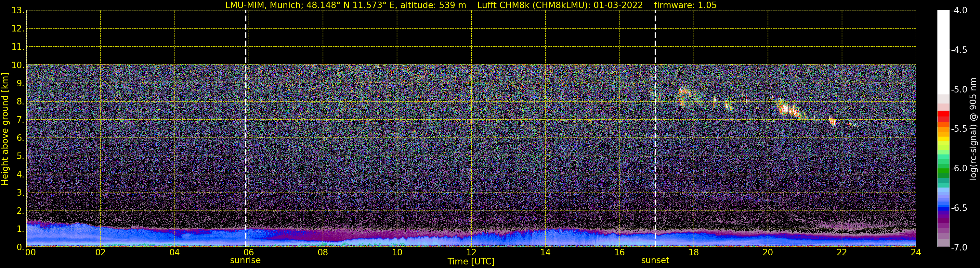Click the '11.' height axis tick label
This screenshot has width=980, height=268.
coord(18,47)
